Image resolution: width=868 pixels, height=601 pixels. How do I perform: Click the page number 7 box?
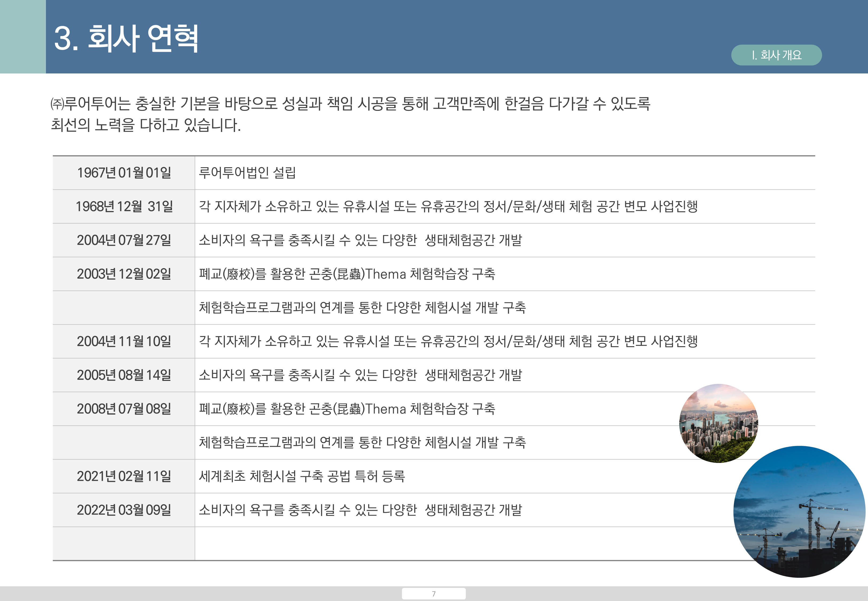pos(434,594)
